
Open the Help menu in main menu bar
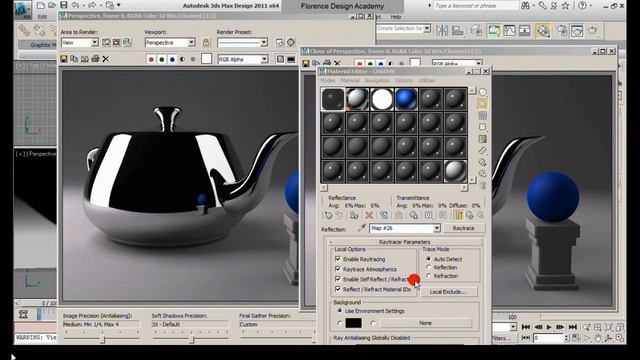pyautogui.click(x=396, y=17)
